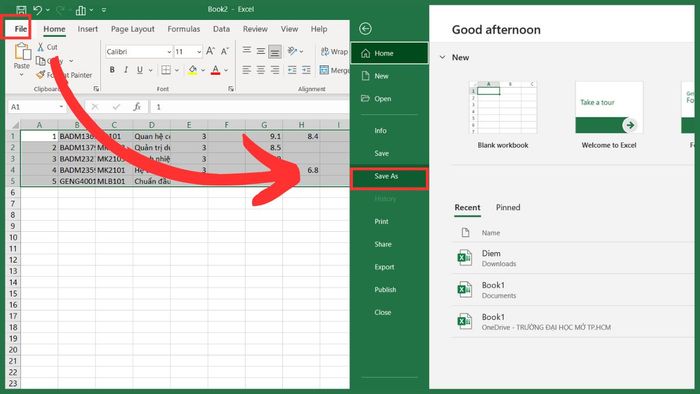
Task: Click the Paste clipboard icon
Action: click(22, 51)
